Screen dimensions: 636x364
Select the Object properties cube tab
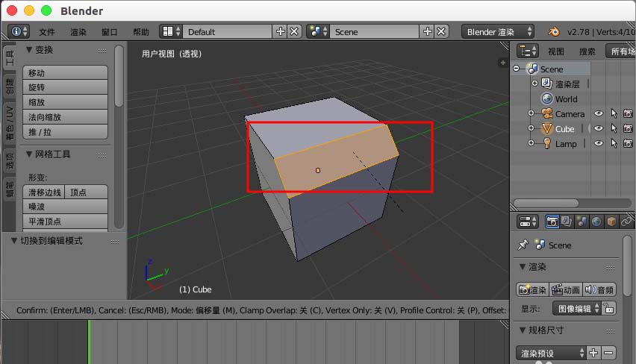611,222
